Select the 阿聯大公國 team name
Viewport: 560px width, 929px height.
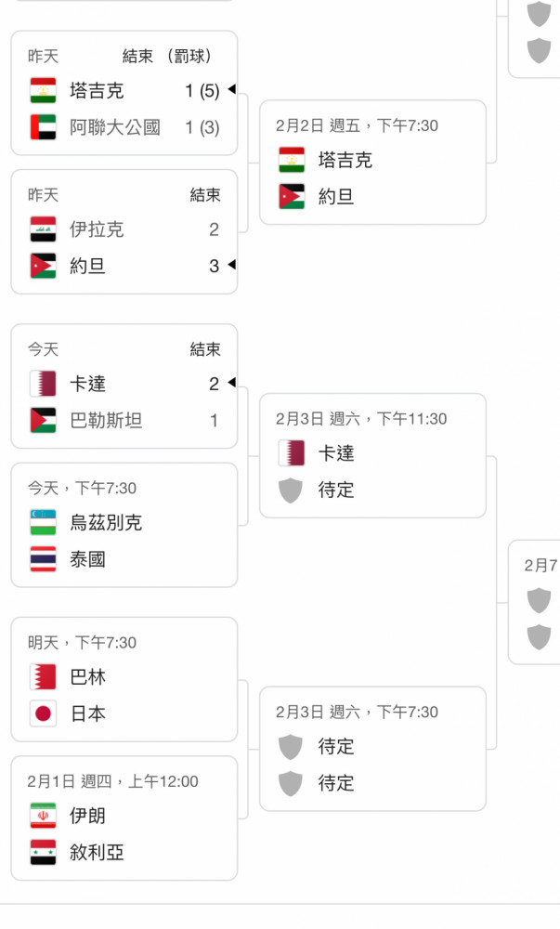(115, 126)
